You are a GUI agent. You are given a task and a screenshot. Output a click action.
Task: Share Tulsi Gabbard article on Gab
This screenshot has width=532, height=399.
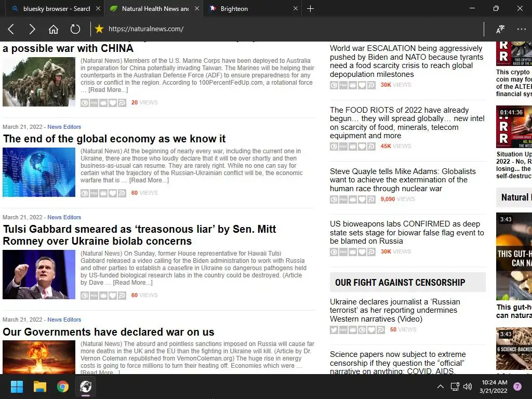103,296
